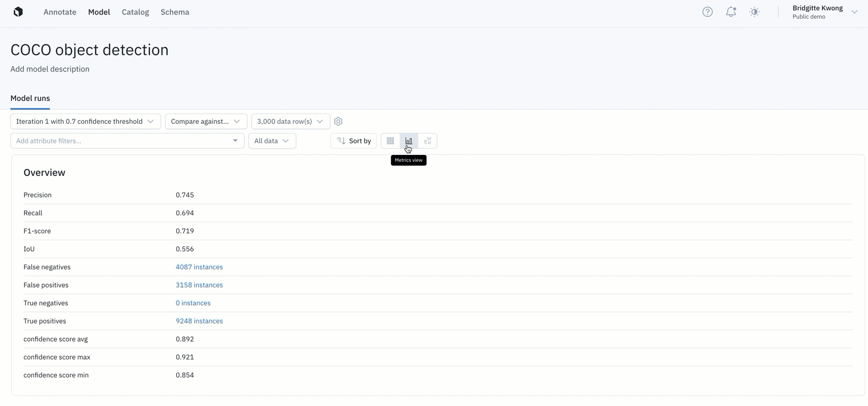The image size is (868, 406).
Task: Click the Overview heading
Action: pyautogui.click(x=44, y=173)
